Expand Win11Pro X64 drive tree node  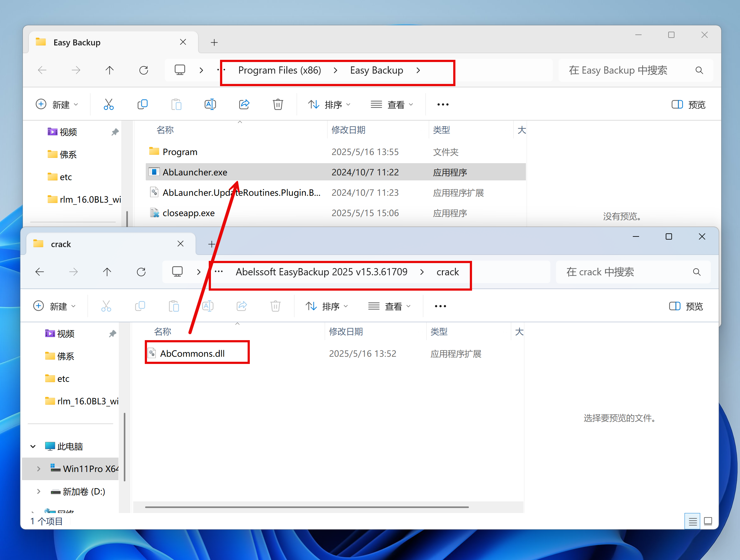[39, 469]
